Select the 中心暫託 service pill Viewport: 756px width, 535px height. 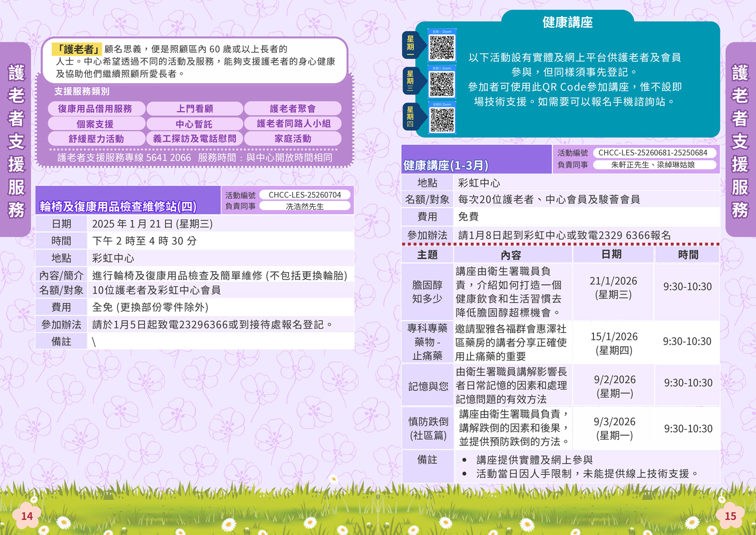click(194, 124)
